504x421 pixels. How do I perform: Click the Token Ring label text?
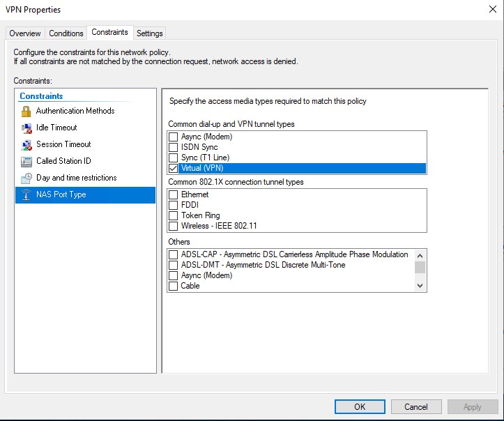coord(200,215)
